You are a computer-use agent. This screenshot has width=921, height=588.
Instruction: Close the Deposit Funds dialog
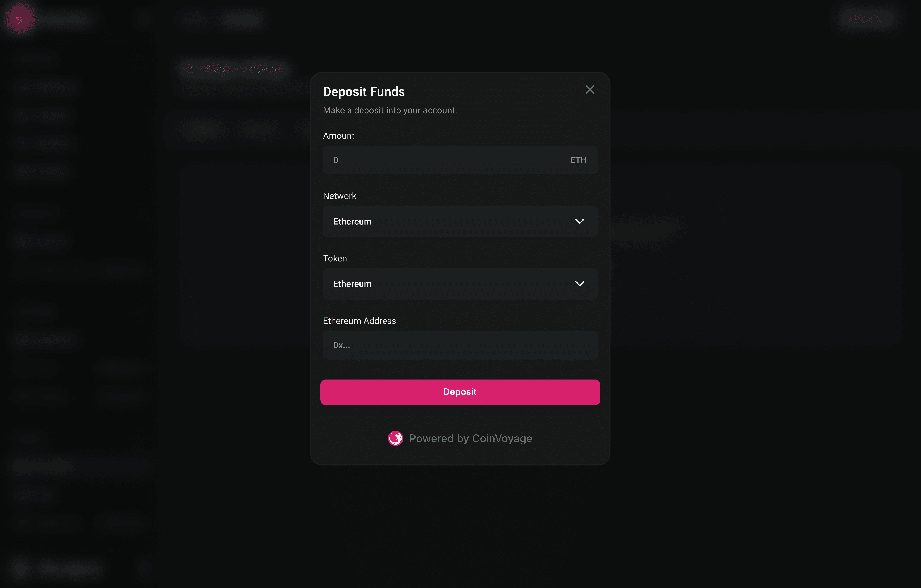pos(590,89)
